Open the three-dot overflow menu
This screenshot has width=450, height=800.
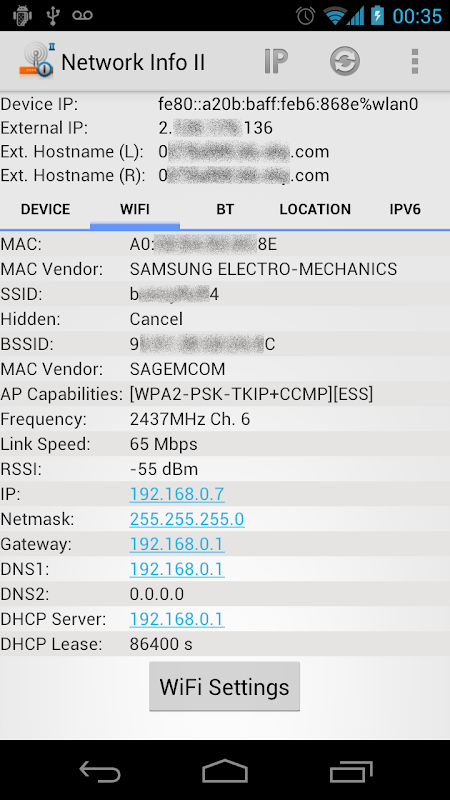(415, 62)
